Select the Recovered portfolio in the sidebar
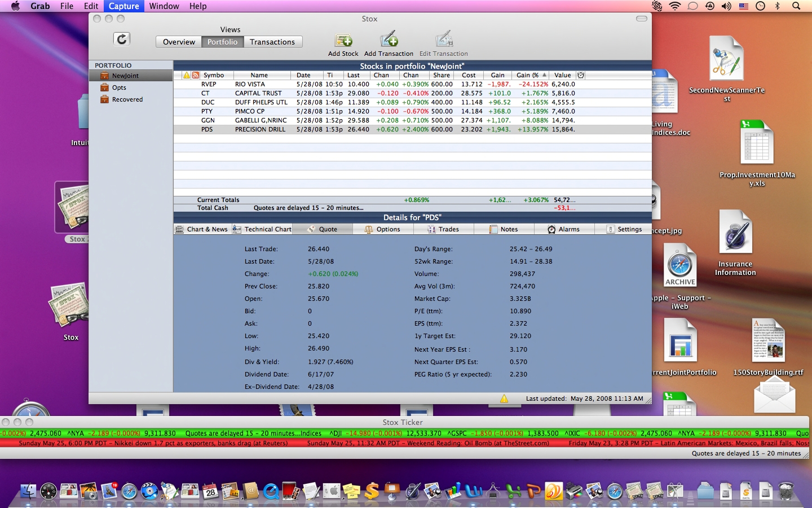Image resolution: width=812 pixels, height=508 pixels. click(x=127, y=99)
